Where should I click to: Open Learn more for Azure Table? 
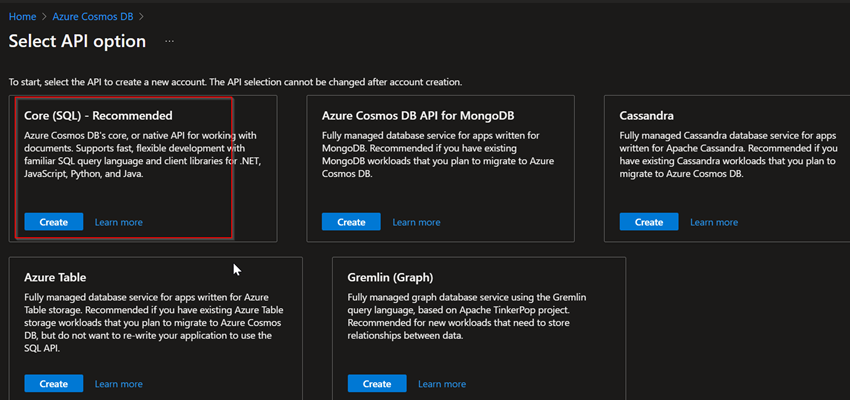pos(119,384)
